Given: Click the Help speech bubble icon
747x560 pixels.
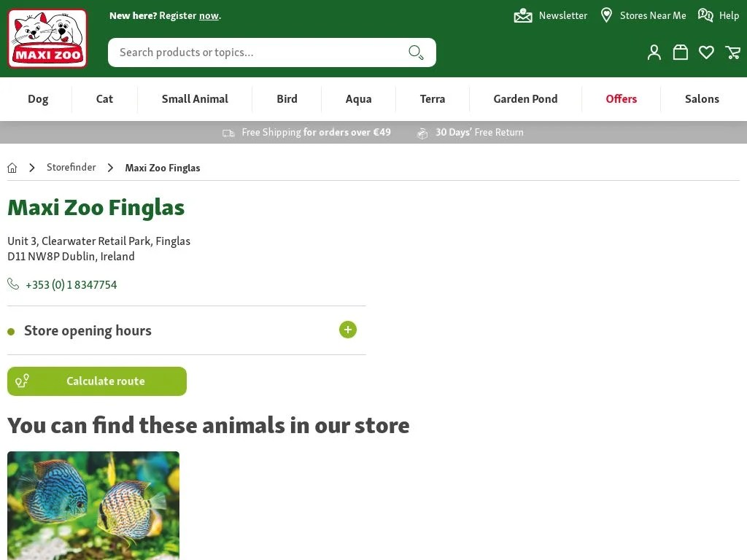Looking at the screenshot, I should [x=705, y=15].
